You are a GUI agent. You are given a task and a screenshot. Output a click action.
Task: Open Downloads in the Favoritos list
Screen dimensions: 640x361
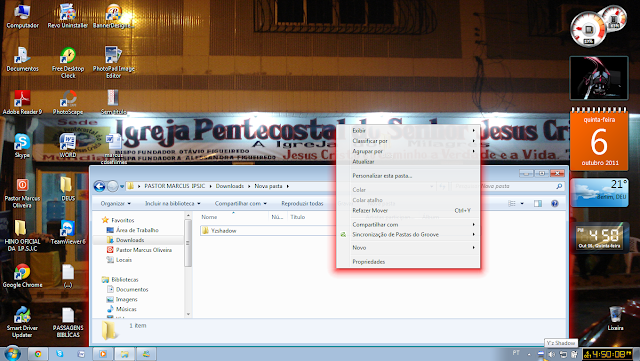[130, 240]
